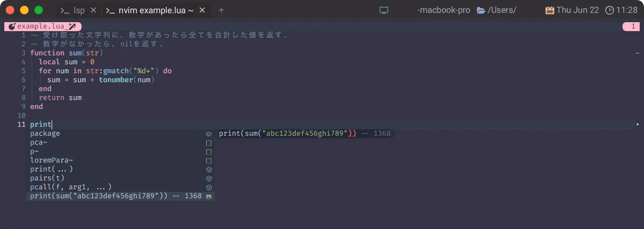Click line number 10 in the gutter
The width and height of the screenshot is (644, 229).
[21, 115]
